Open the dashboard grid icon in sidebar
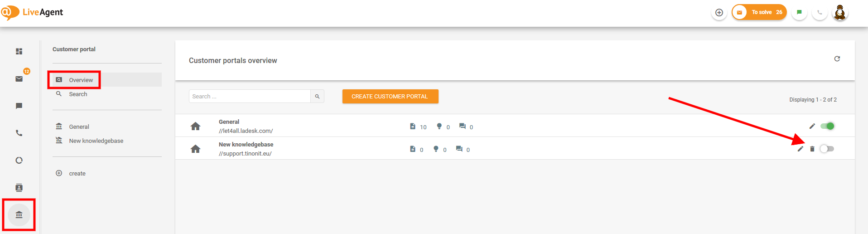Viewport: 868px width, 234px height. pyautogui.click(x=19, y=51)
